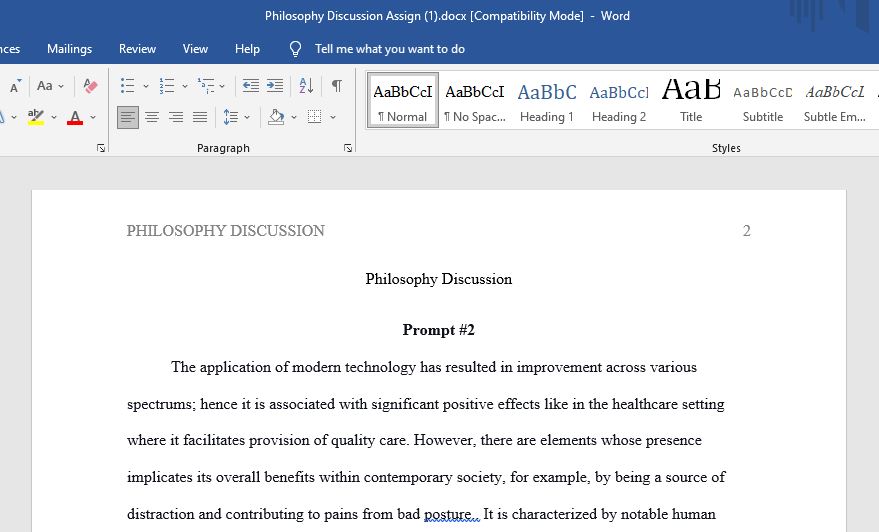Image resolution: width=879 pixels, height=532 pixels.
Task: Open the Numbering dropdown arrow
Action: (x=185, y=86)
